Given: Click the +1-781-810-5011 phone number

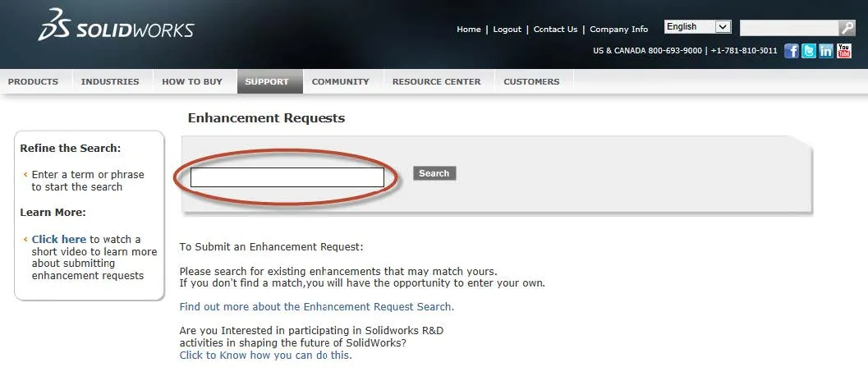Looking at the screenshot, I should point(744,50).
